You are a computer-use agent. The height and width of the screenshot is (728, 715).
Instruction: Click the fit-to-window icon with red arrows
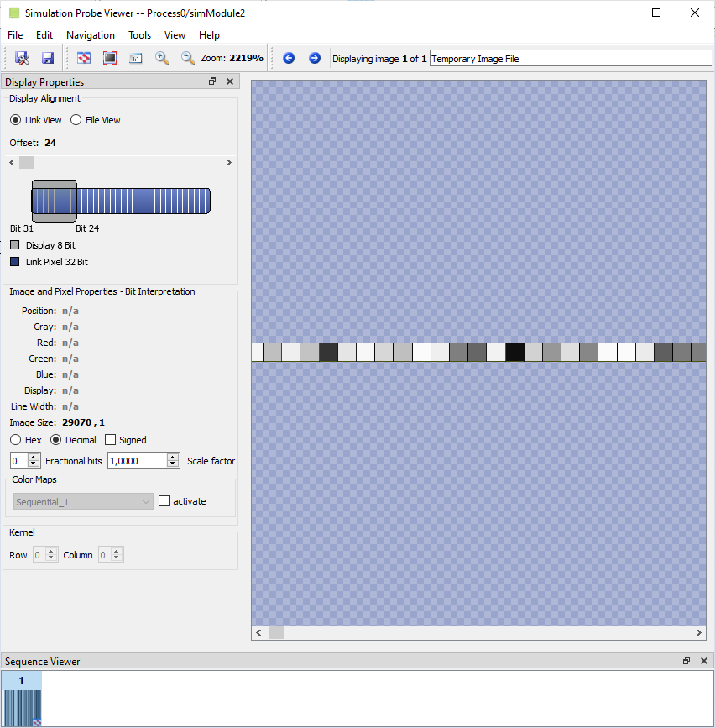click(84, 58)
